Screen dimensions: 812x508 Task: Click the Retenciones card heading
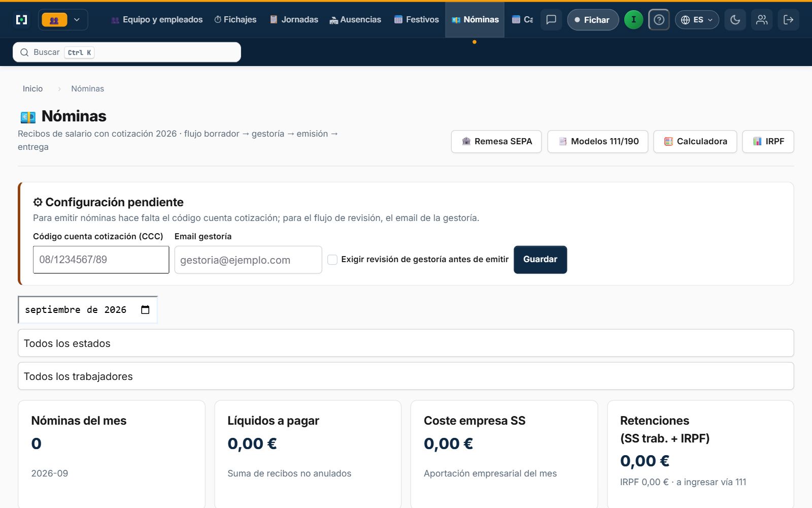(665, 429)
